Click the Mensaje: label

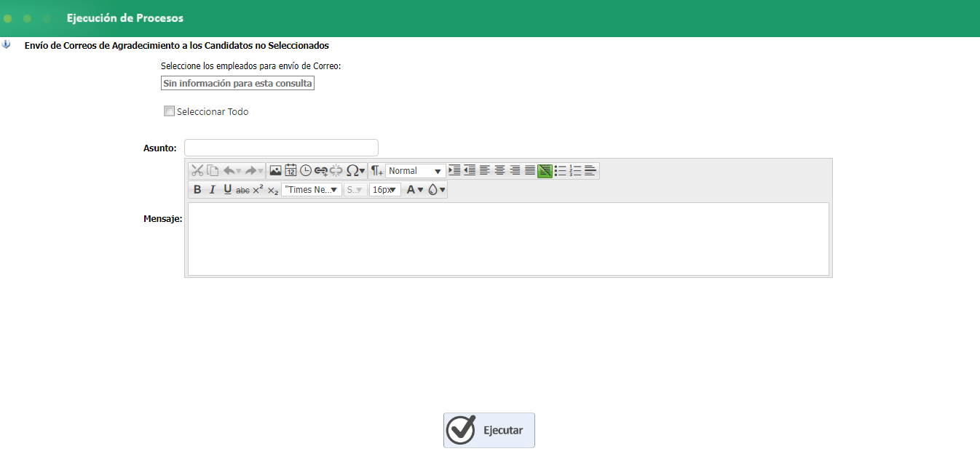click(x=163, y=218)
